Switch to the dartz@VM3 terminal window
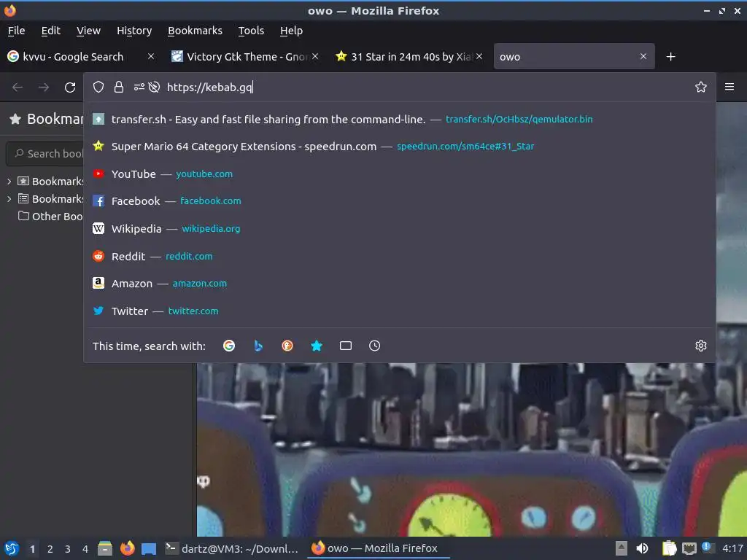 (232, 548)
